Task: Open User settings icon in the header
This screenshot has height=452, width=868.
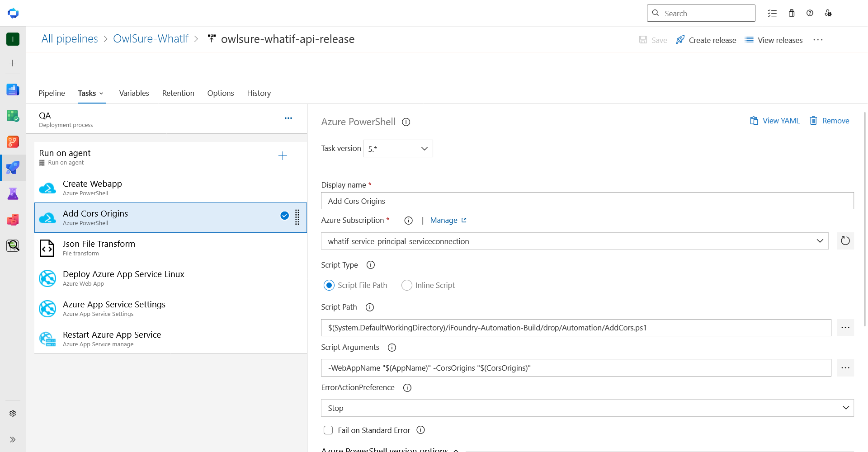Action: click(x=828, y=13)
